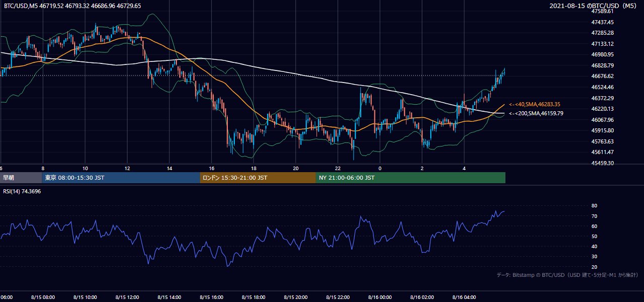
Task: Click the price axis label 46676.62
Action: (602, 77)
